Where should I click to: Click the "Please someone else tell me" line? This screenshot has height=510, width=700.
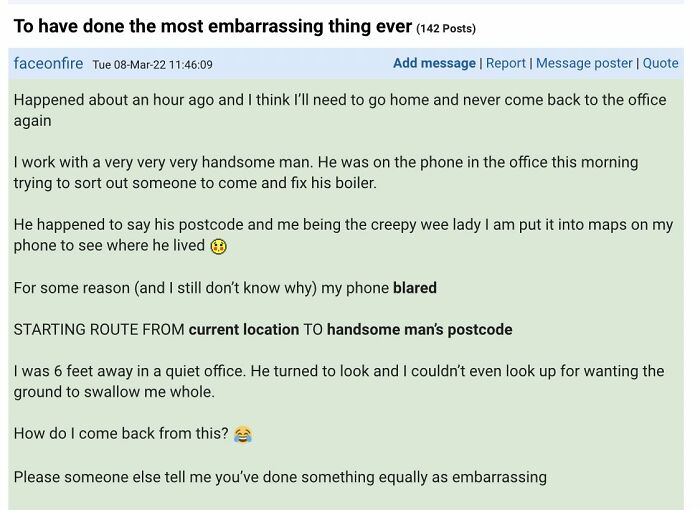(280, 476)
